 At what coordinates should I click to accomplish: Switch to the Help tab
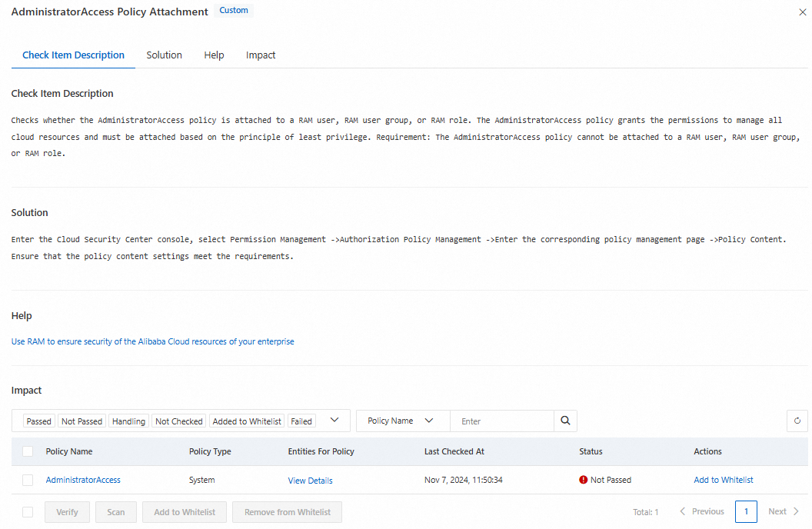tap(214, 55)
